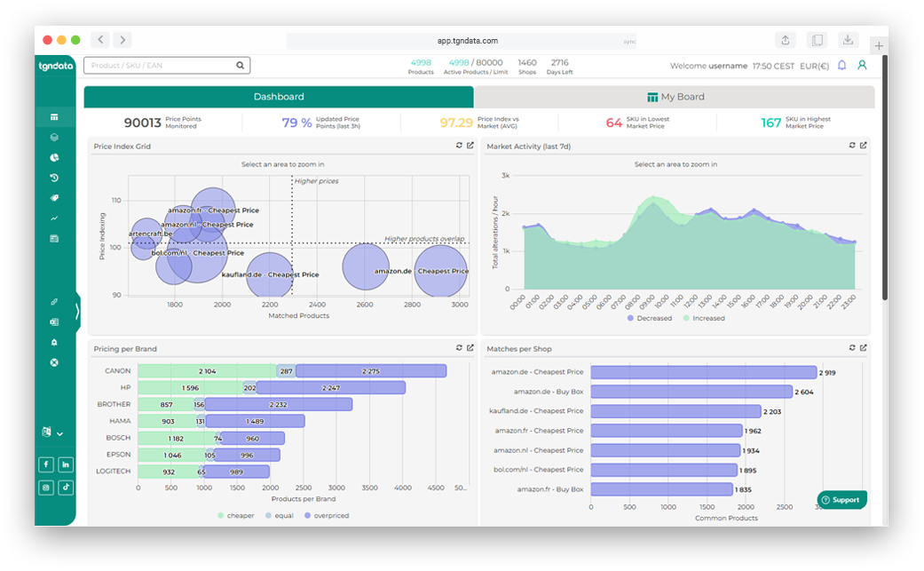Expand the collapsed sidebar with the chevron arrow
Screen dimensions: 924x571
tap(77, 311)
